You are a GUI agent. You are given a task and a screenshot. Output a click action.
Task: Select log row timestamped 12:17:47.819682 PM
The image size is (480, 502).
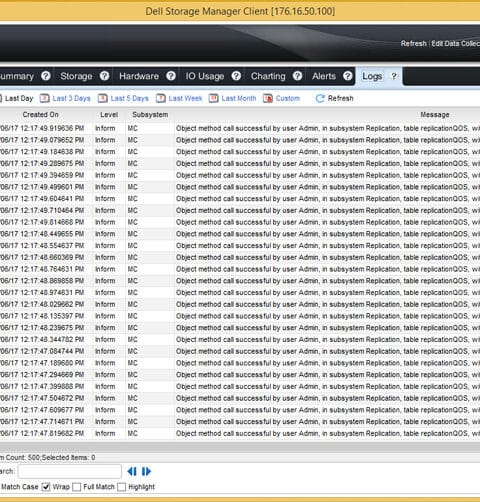pos(240,433)
